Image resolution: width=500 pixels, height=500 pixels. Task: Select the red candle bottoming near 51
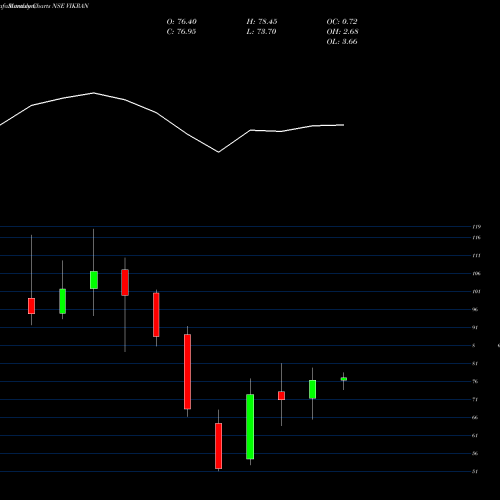click(x=219, y=446)
